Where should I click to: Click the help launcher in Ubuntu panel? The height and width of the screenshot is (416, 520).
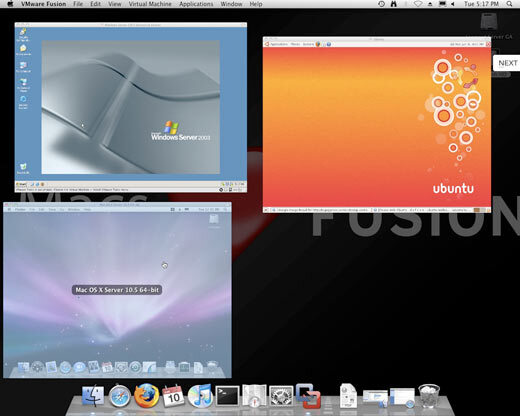[x=329, y=44]
